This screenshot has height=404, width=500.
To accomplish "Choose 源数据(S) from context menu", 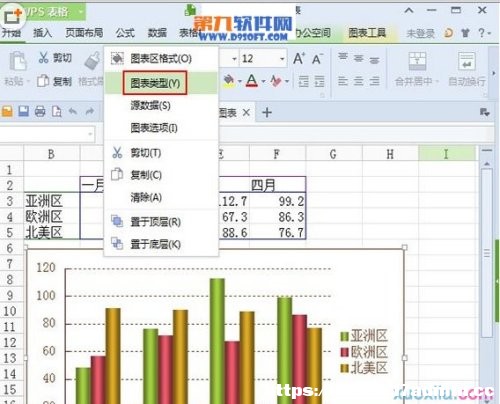I will pyautogui.click(x=150, y=106).
